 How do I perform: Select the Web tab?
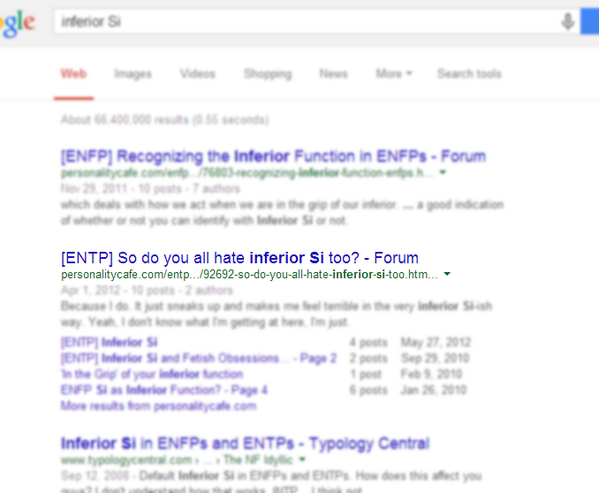(73, 73)
